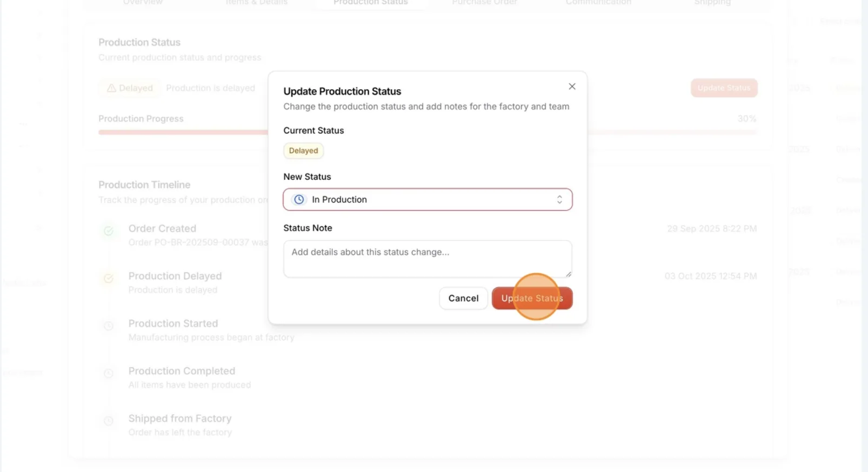This screenshot has height=472, width=868.
Task: Close the Update Production Status dialog
Action: pos(572,86)
